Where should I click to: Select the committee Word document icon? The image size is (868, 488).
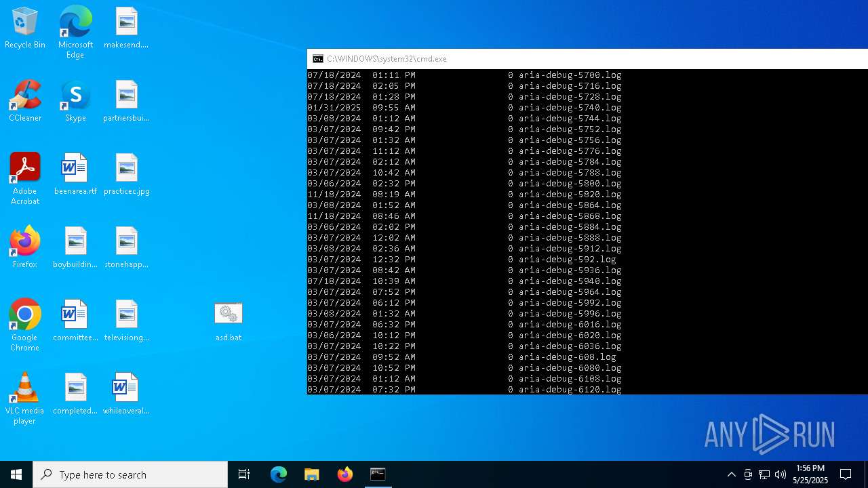(75, 321)
